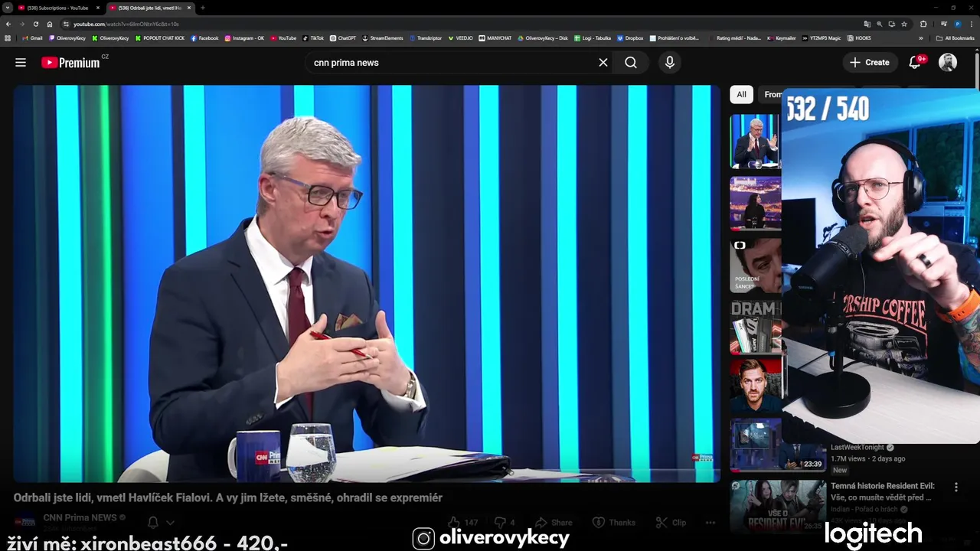
Task: Open the ChatGPT bookmark
Action: tap(343, 37)
